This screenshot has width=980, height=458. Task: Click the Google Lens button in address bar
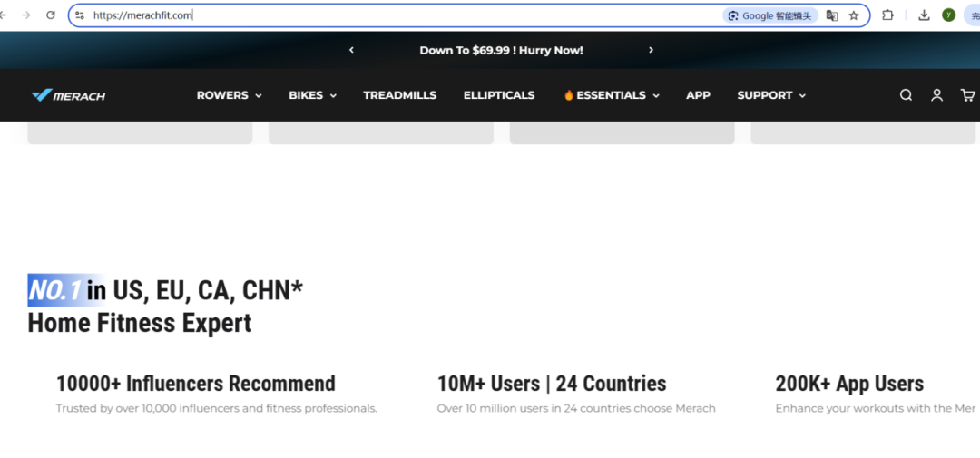[770, 15]
